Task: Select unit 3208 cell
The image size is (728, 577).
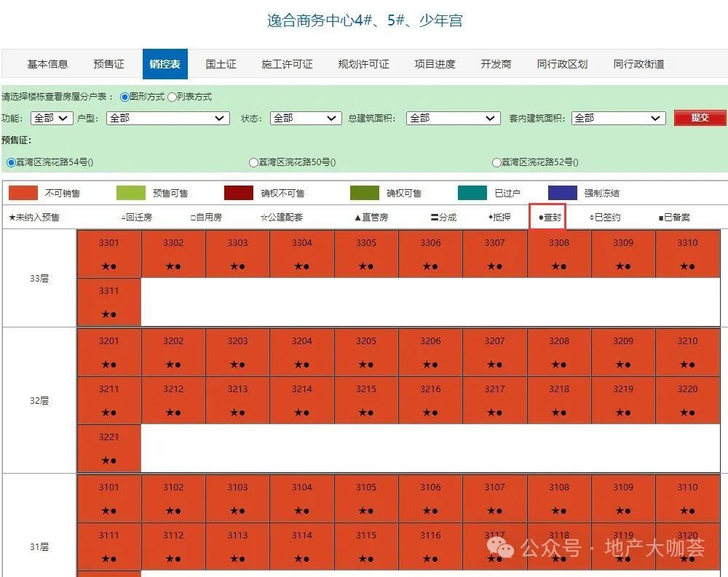Action: pyautogui.click(x=559, y=352)
